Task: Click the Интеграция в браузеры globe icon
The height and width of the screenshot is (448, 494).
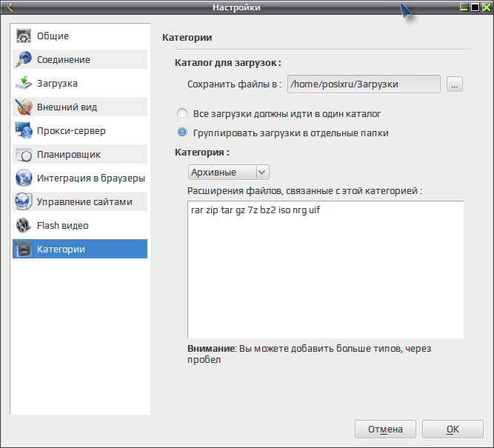Action: [24, 178]
